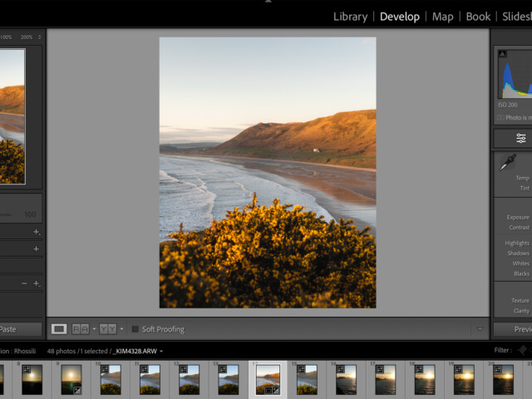Click the Exposure slider label

coord(518,217)
